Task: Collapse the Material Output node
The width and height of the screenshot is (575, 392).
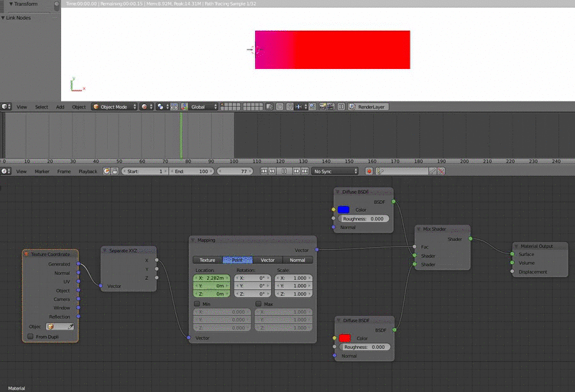Action: point(516,246)
